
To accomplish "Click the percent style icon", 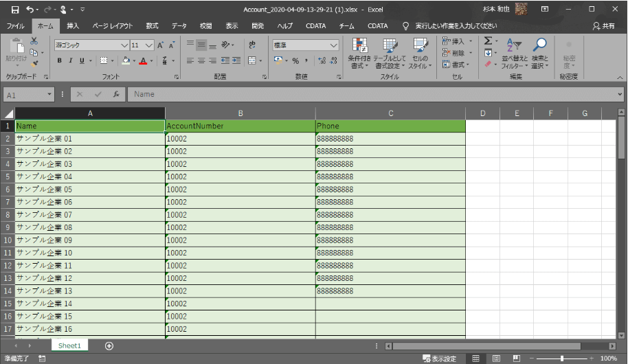I will coord(295,60).
